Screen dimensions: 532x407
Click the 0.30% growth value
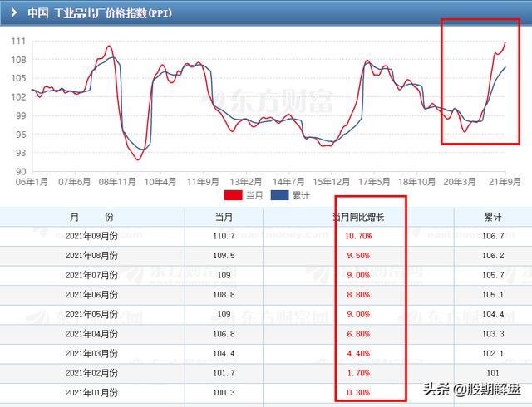tap(358, 393)
